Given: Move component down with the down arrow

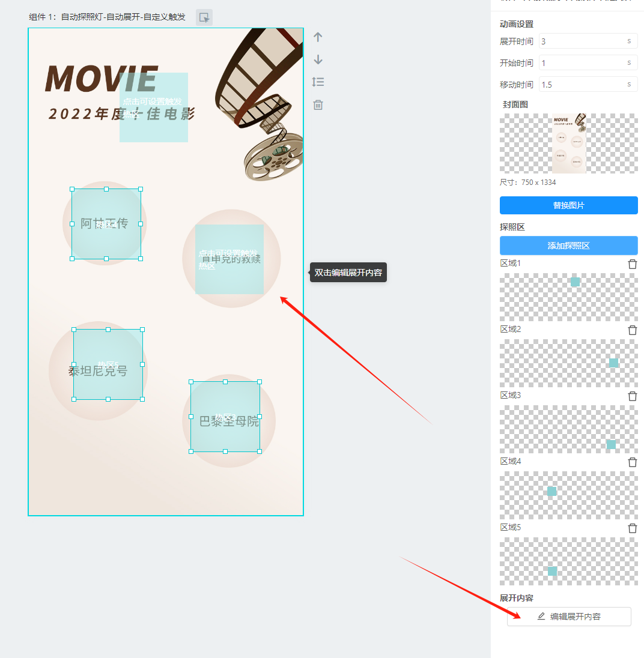Looking at the screenshot, I should (318, 59).
